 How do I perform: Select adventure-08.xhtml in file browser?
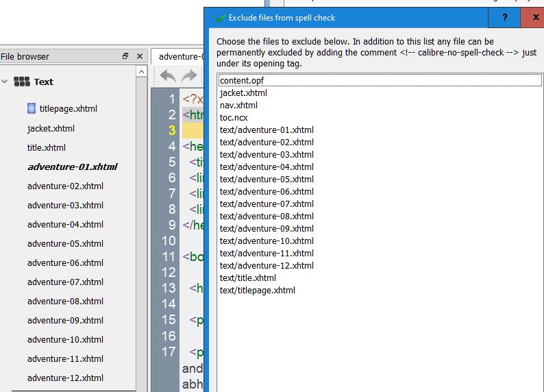(x=65, y=301)
